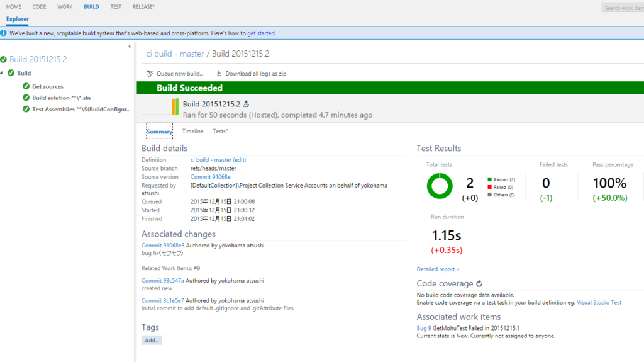Select Get sources step in tree

click(48, 86)
